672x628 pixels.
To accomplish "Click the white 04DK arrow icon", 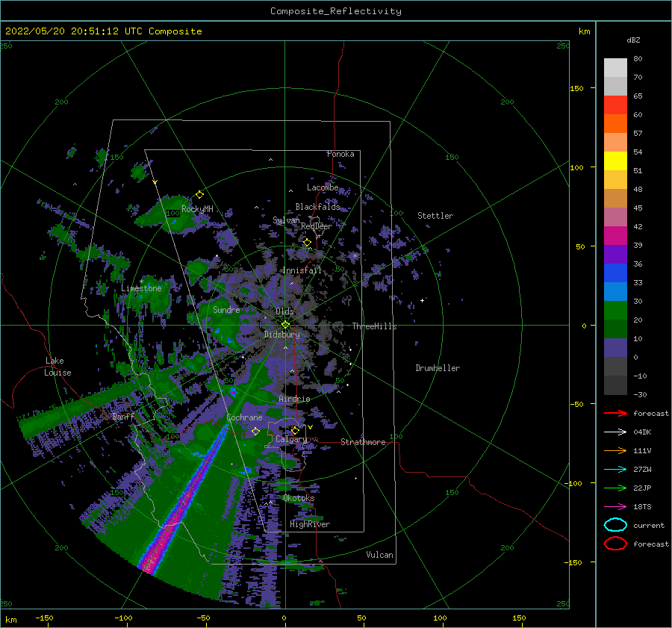I will click(x=615, y=432).
